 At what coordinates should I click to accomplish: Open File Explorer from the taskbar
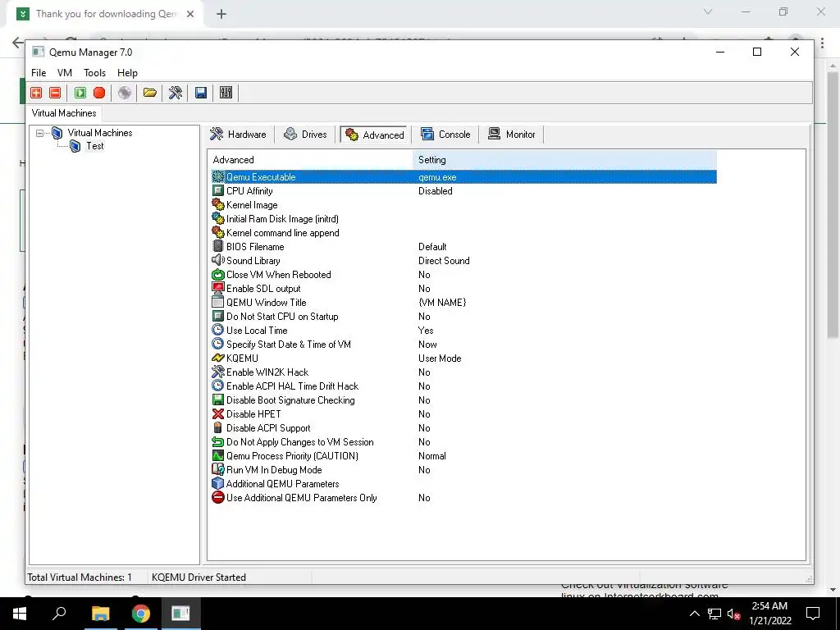tap(100, 614)
